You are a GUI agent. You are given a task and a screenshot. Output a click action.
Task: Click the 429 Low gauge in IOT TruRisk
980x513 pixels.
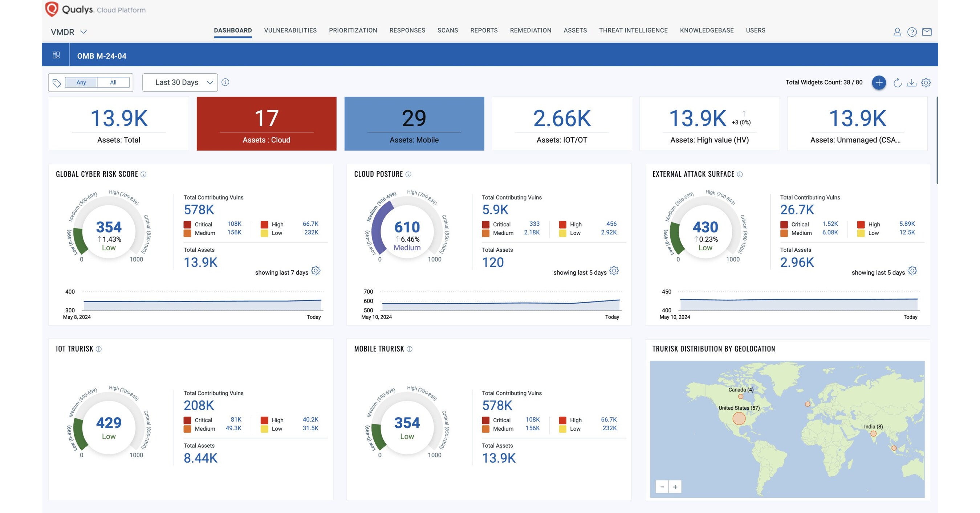[x=109, y=423]
